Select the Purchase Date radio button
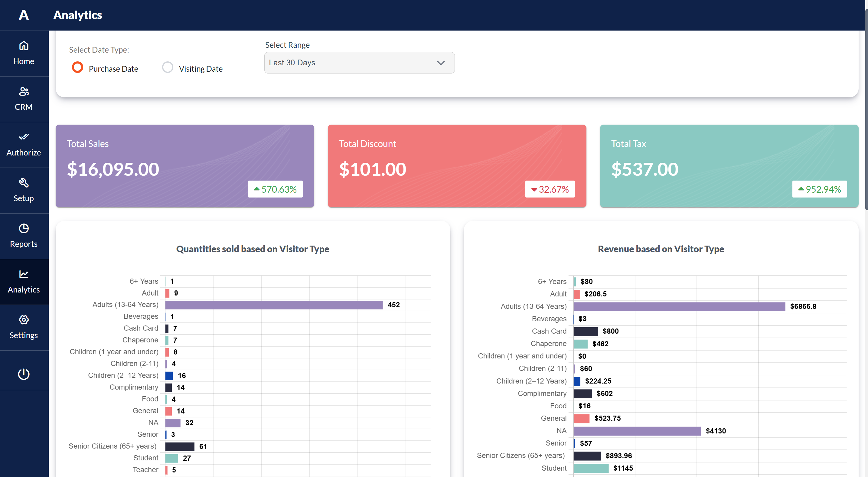This screenshot has height=477, width=868. pyautogui.click(x=77, y=67)
